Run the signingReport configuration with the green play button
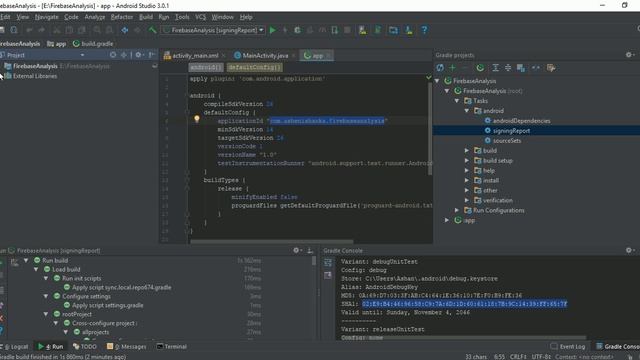 (x=273, y=30)
